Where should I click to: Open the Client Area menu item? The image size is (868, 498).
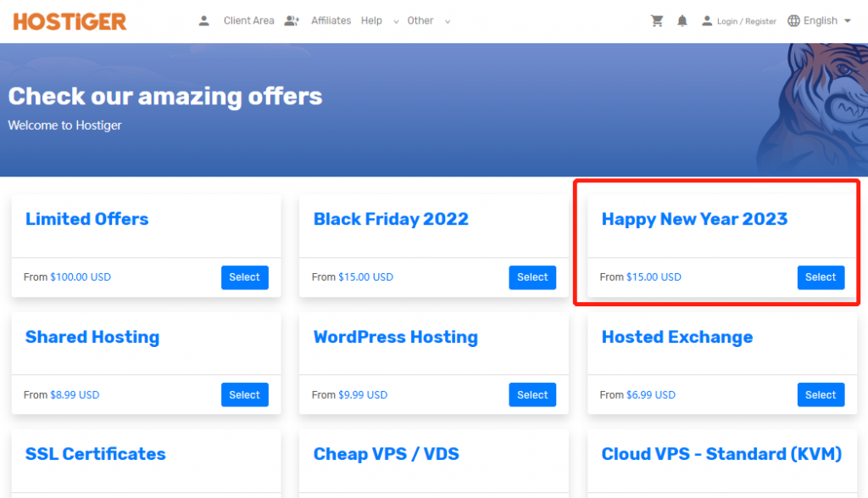pyautogui.click(x=248, y=21)
